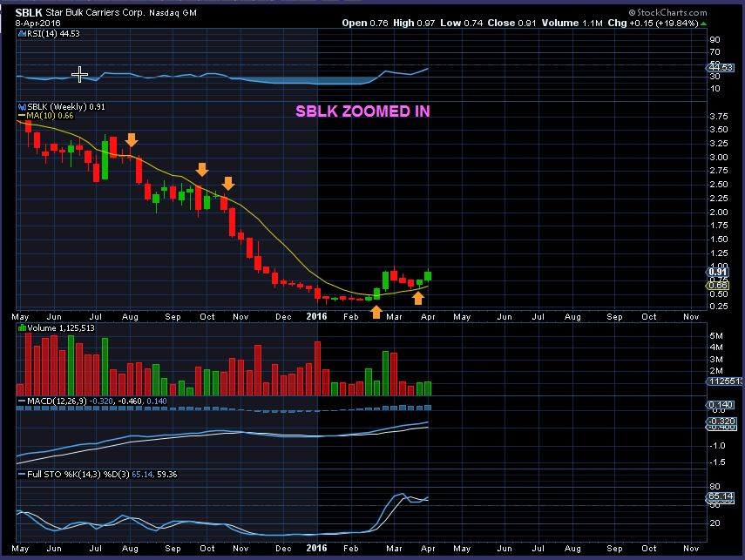Click the 'Chg +0.15 (+19.84%)' change value
Image resolution: width=745 pixels, height=560 pixels.
click(653, 23)
